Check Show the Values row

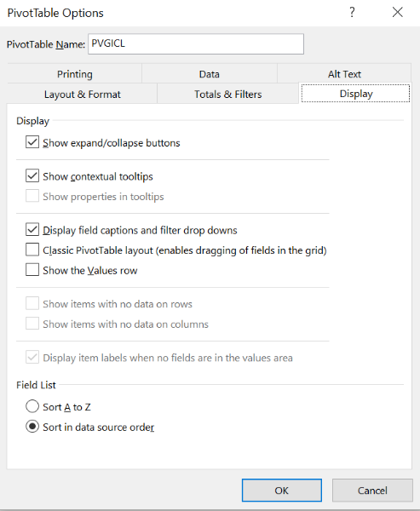[32, 270]
